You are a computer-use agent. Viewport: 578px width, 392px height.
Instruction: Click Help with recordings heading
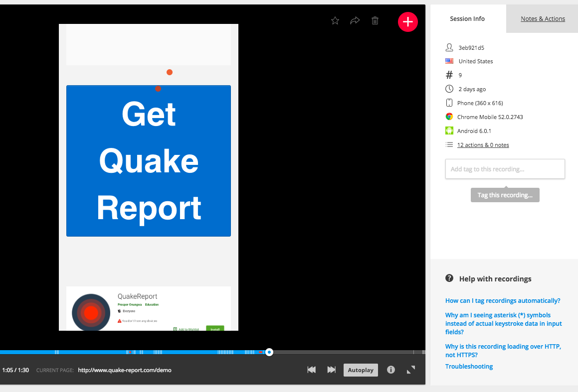coord(495,279)
